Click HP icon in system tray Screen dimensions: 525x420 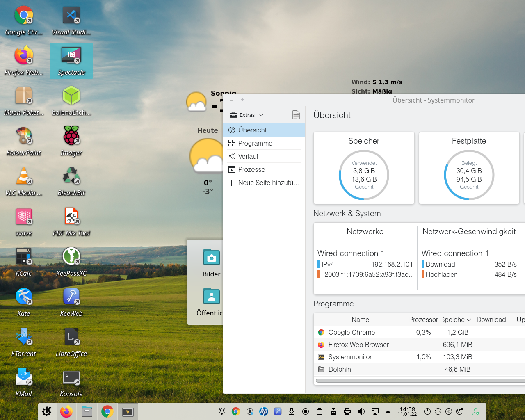[264, 411]
